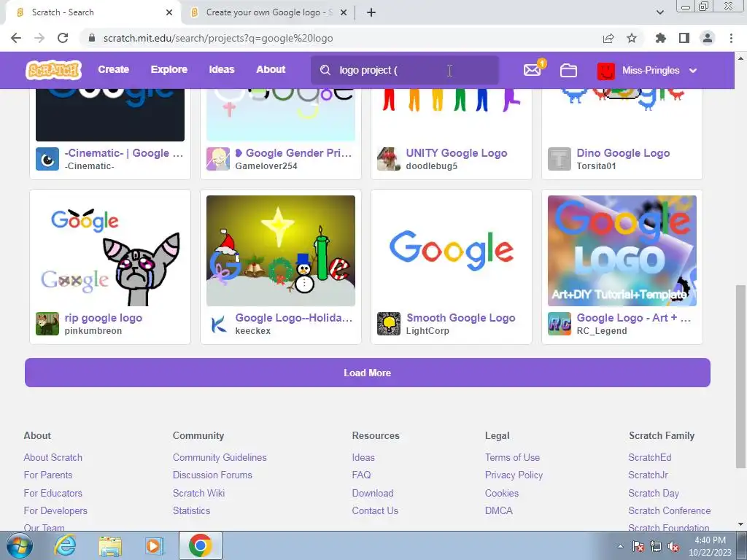Click the Miss-Pringles red avatar icon

(606, 71)
